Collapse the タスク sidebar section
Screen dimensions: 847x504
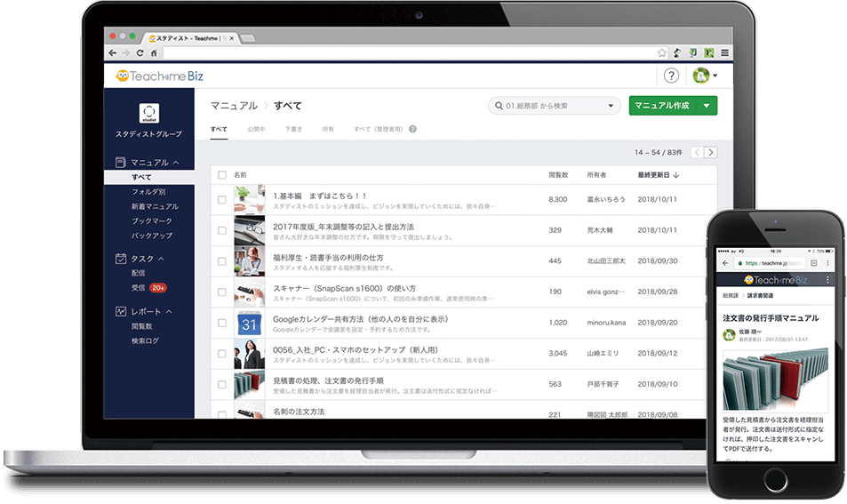click(x=161, y=259)
